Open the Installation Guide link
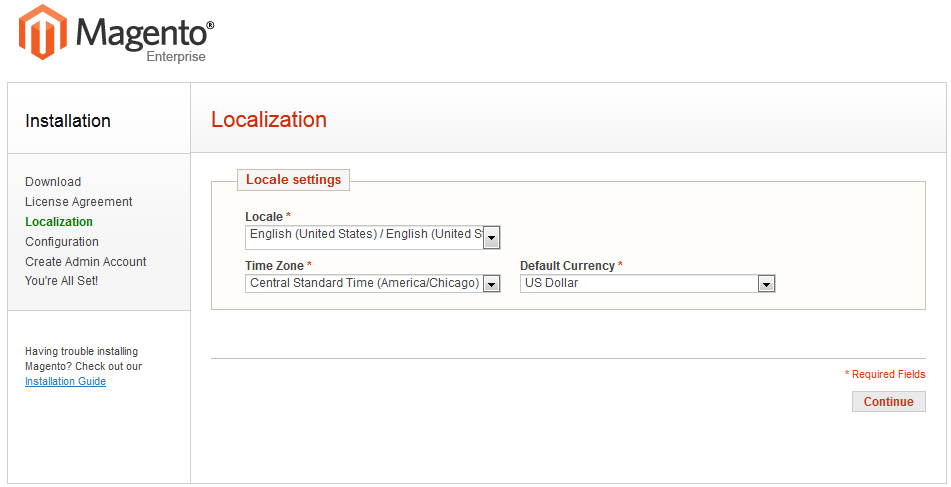The width and height of the screenshot is (951, 487). [65, 382]
